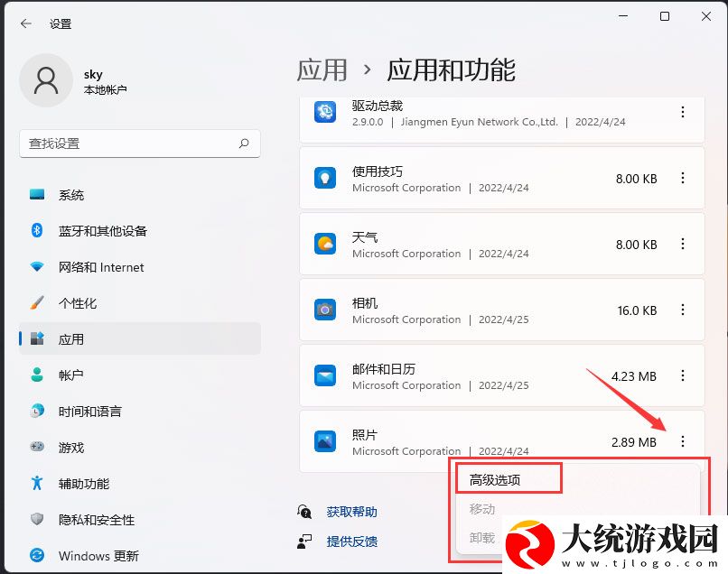Choose 卸载 from context menu
Viewport: 728px width, 574px height.
pyautogui.click(x=482, y=538)
